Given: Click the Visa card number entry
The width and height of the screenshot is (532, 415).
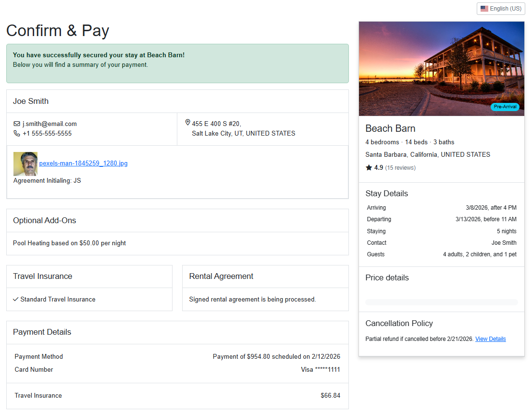Looking at the screenshot, I should pyautogui.click(x=321, y=369).
